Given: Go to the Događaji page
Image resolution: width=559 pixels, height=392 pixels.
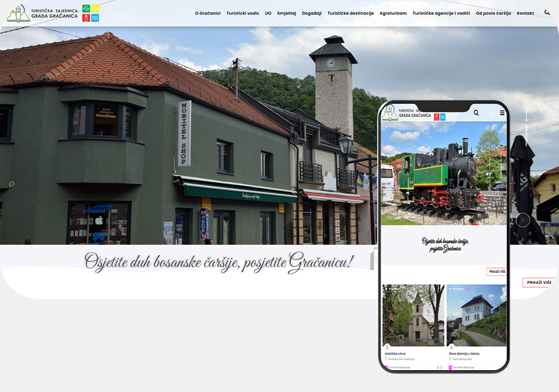Looking at the screenshot, I should [x=312, y=13].
